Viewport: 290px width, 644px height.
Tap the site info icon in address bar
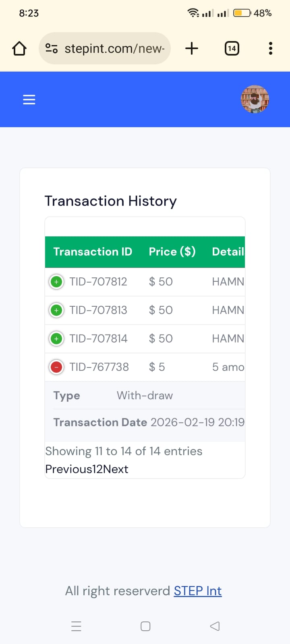point(52,49)
